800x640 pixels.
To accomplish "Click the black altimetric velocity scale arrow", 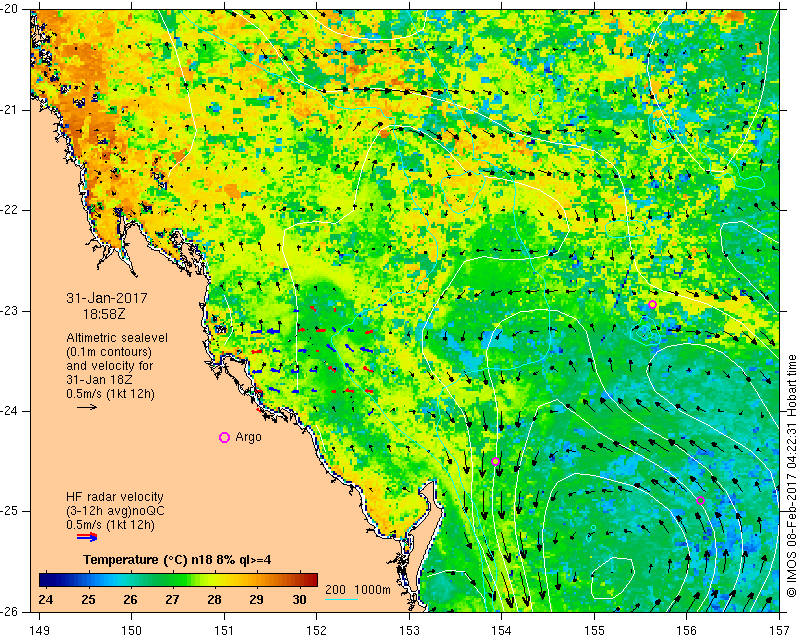I will [87, 407].
